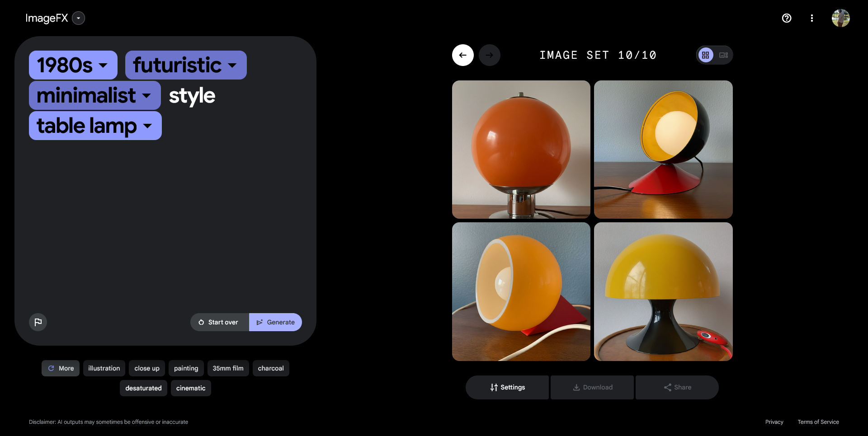Screen dimensions: 868x436
Task: Click the Start over button
Action: click(220, 322)
